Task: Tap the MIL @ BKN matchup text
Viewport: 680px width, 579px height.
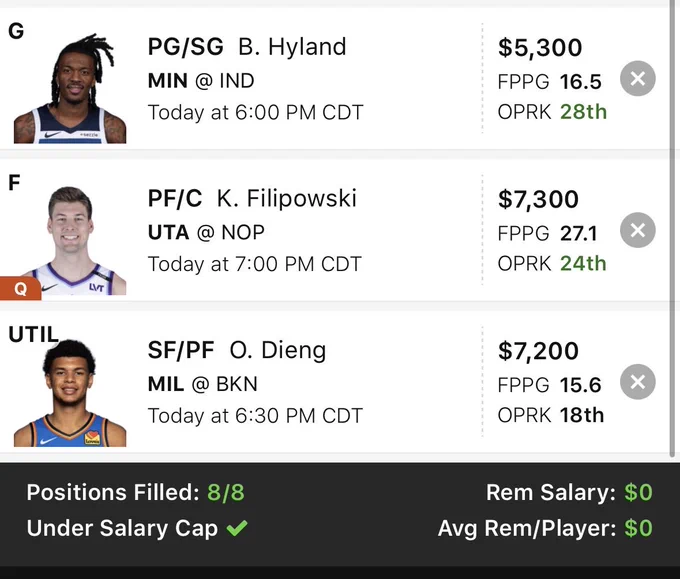Action: click(203, 384)
